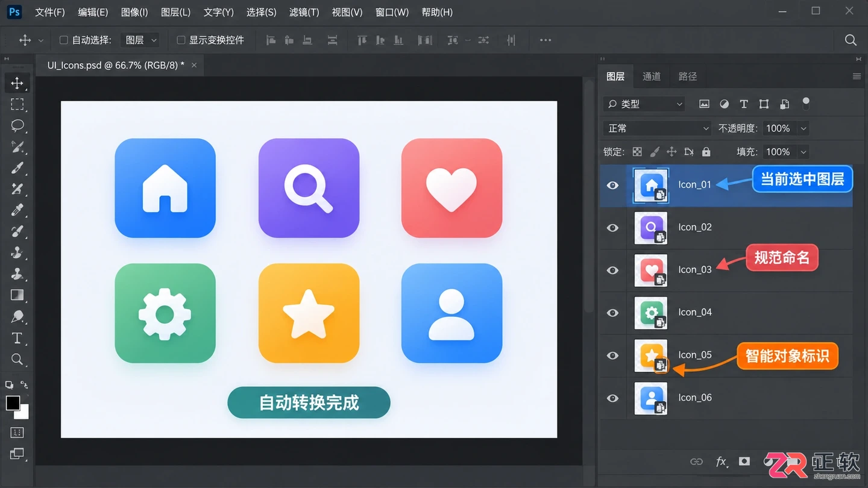Screen dimensions: 868x488
Task: Add layer mask icon at panel bottom
Action: click(x=744, y=461)
